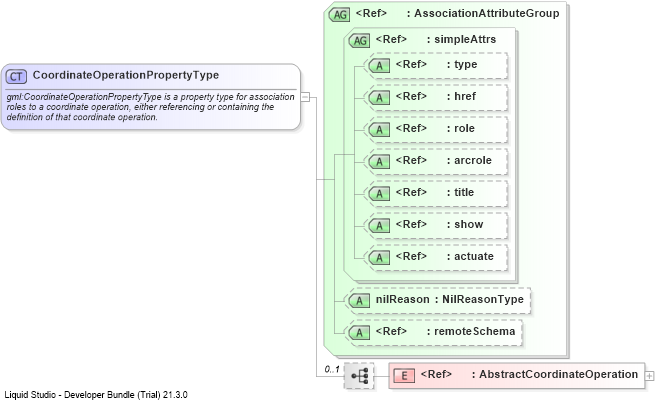Click the sequence compositor icon
Image resolution: width=655 pixels, height=400 pixels.
(x=359, y=376)
